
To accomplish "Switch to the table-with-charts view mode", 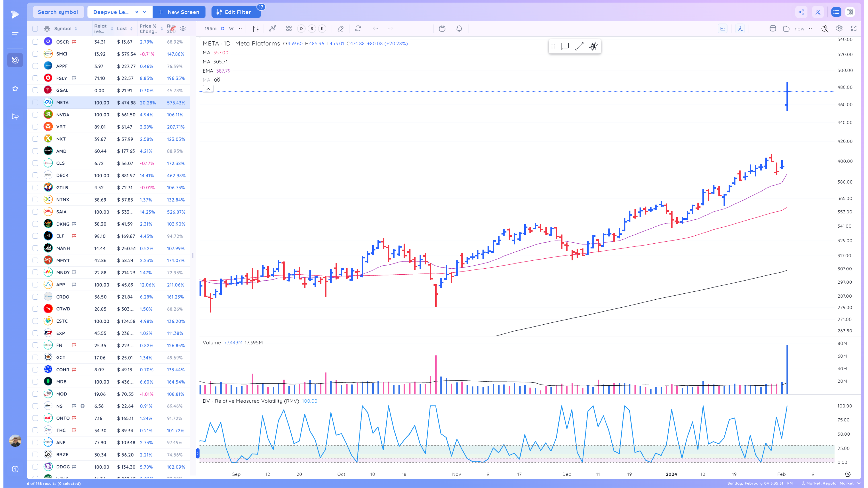I will [x=850, y=12].
